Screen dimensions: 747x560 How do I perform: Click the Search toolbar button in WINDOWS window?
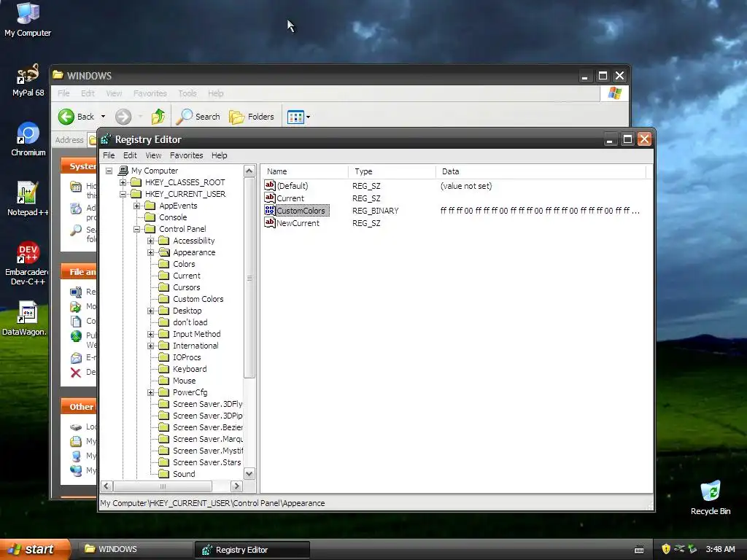tap(198, 117)
